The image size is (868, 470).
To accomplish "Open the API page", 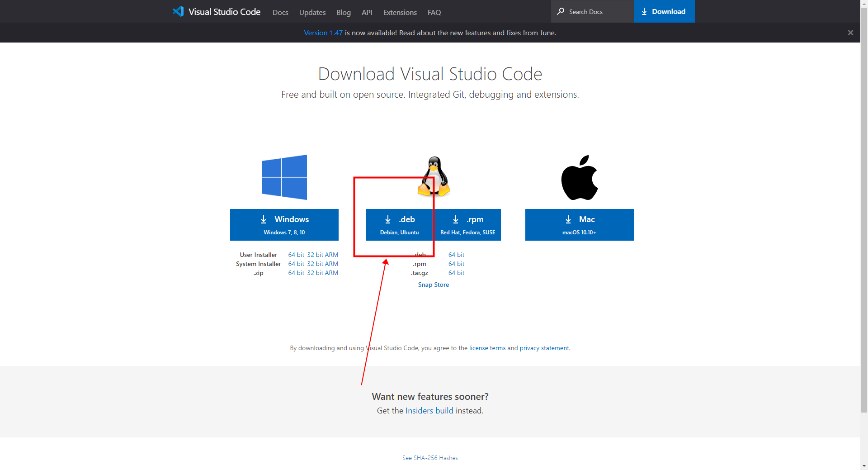I will click(367, 12).
